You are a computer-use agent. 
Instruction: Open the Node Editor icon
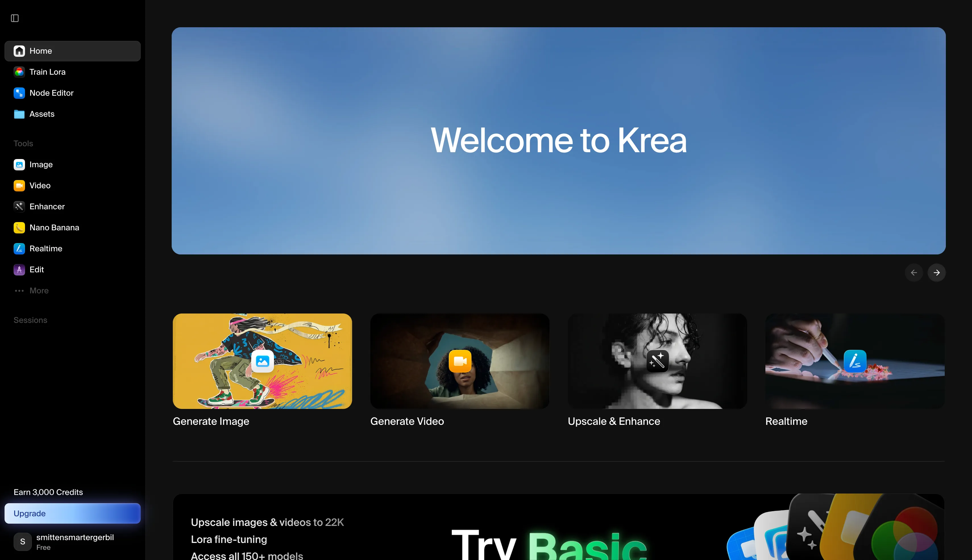click(19, 93)
